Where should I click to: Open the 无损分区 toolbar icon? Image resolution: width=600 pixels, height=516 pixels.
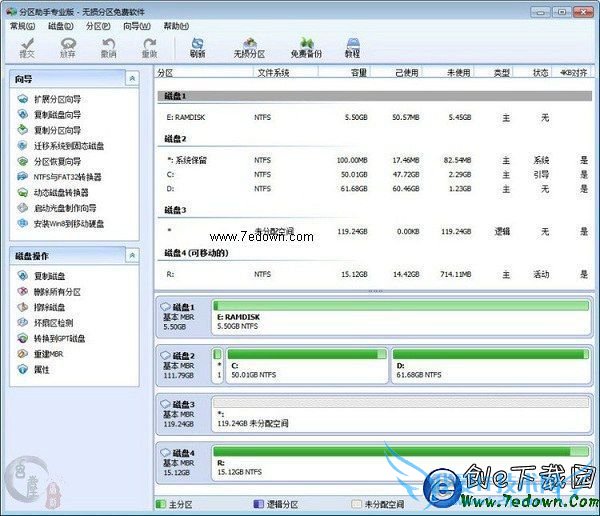tap(249, 48)
